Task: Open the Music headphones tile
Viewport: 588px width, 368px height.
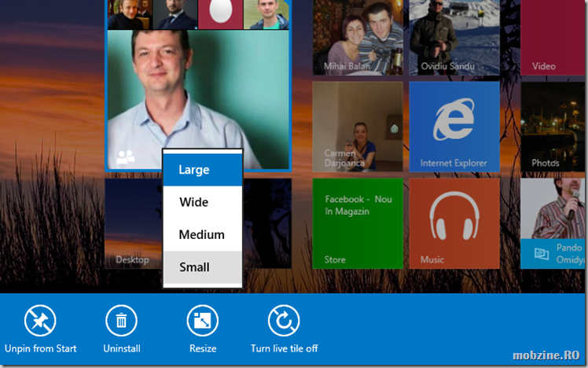Action: tap(454, 223)
